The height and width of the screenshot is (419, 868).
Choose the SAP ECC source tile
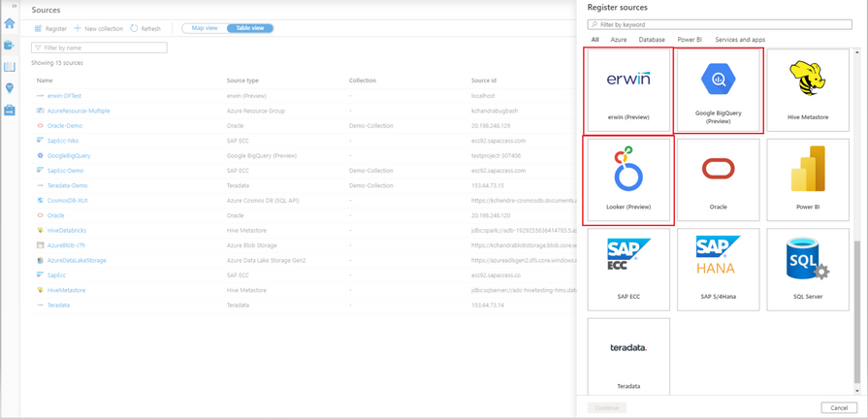(x=627, y=270)
